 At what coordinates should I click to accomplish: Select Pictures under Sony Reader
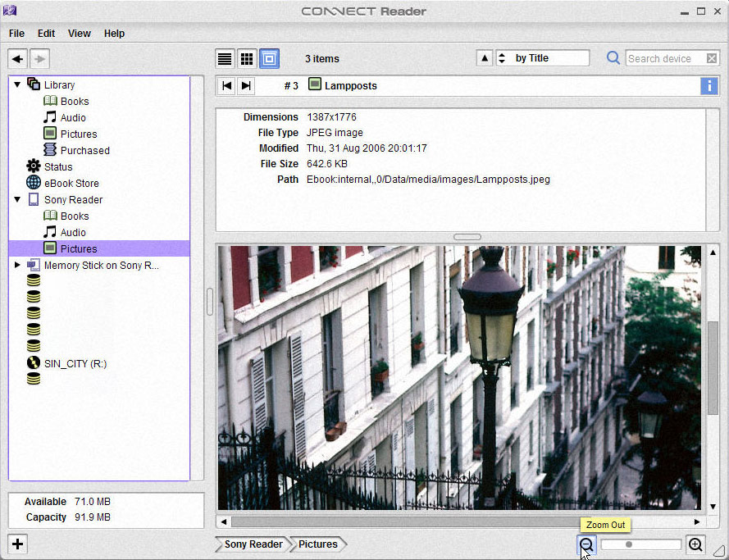click(99, 248)
